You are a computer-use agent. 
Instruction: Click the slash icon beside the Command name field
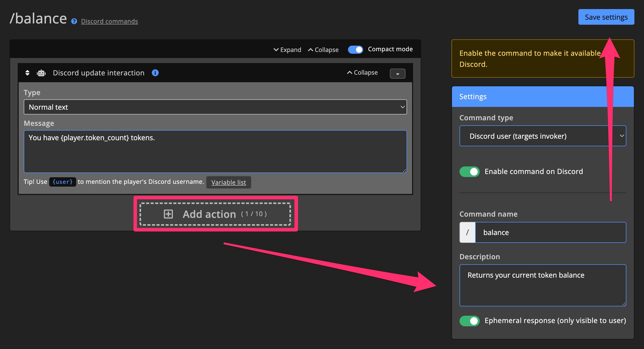[467, 232]
